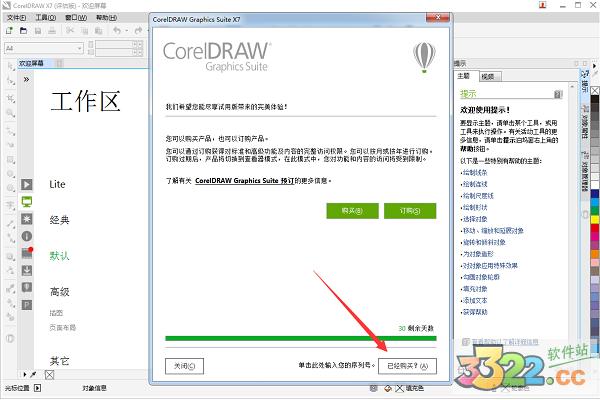Open the 绘制形状 hint link
Screen dimensions: 600x400
click(x=475, y=207)
